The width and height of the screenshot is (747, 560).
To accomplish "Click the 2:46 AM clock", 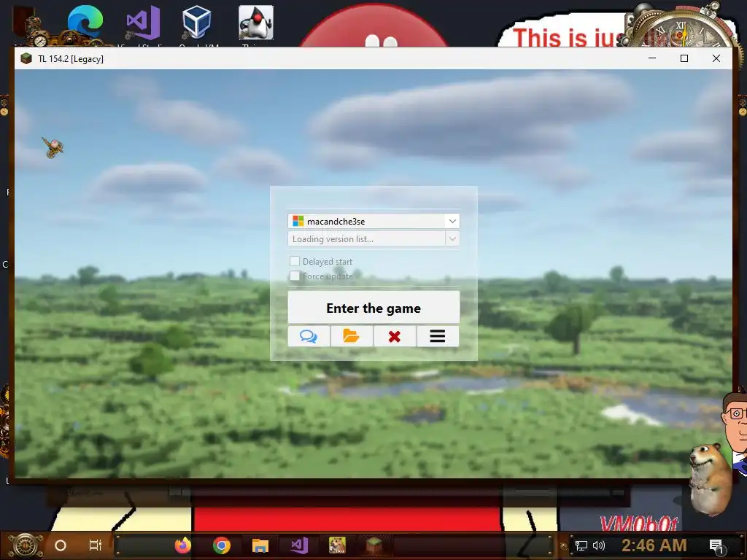I will (x=654, y=545).
